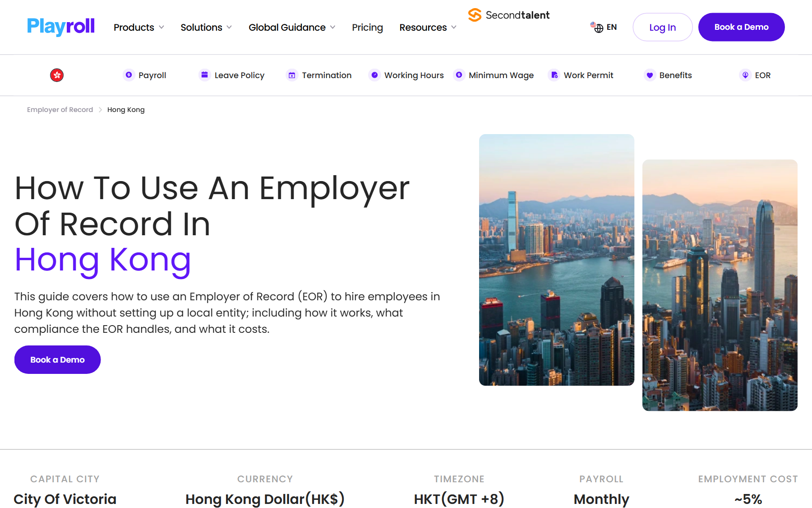Click the Hong Kong Dollar(HK$) value
This screenshot has width=812, height=508.
[x=265, y=499]
